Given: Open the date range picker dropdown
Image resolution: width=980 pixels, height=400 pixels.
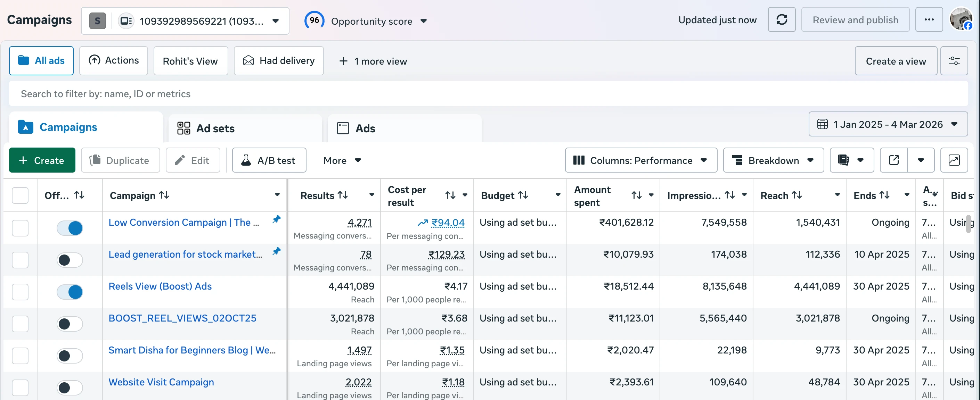Looking at the screenshot, I should click(888, 124).
